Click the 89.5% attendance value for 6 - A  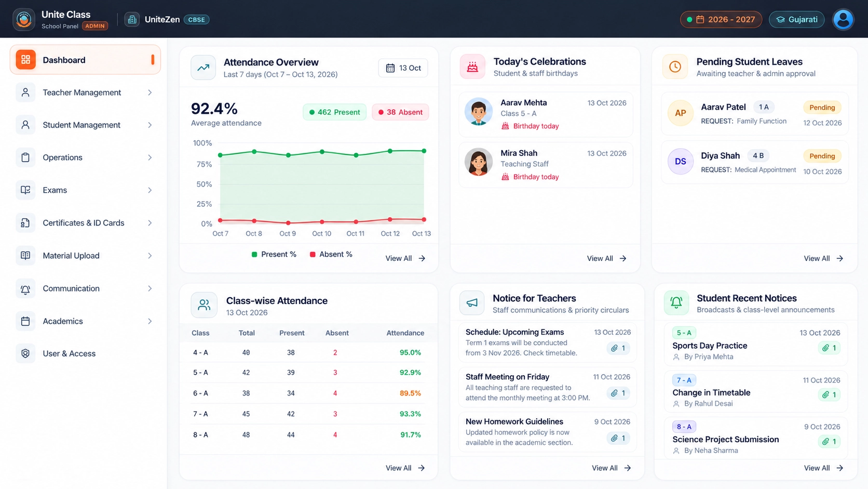(410, 393)
